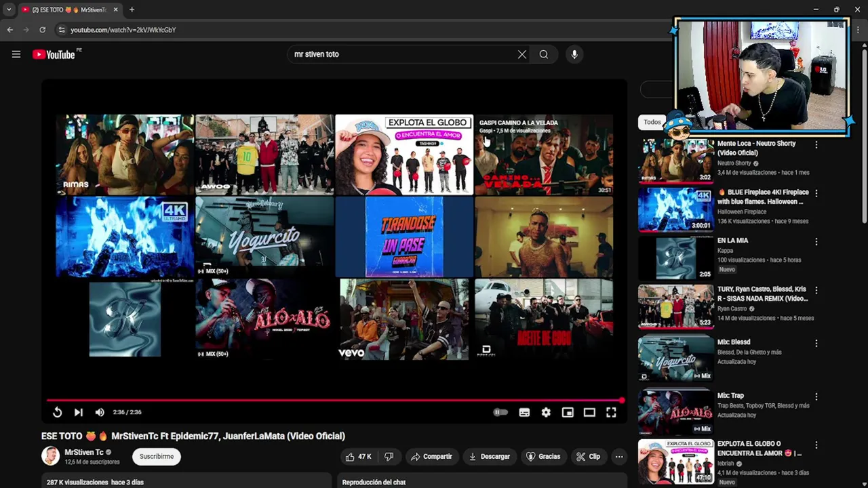Click the magnifying glass search button
Viewport: 868px width, 488px height.
click(x=544, y=54)
